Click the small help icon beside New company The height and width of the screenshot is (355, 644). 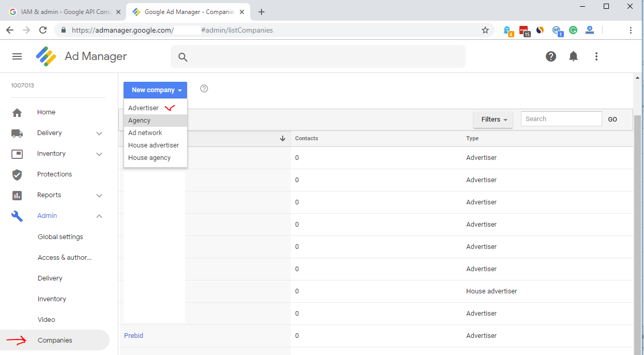(204, 88)
